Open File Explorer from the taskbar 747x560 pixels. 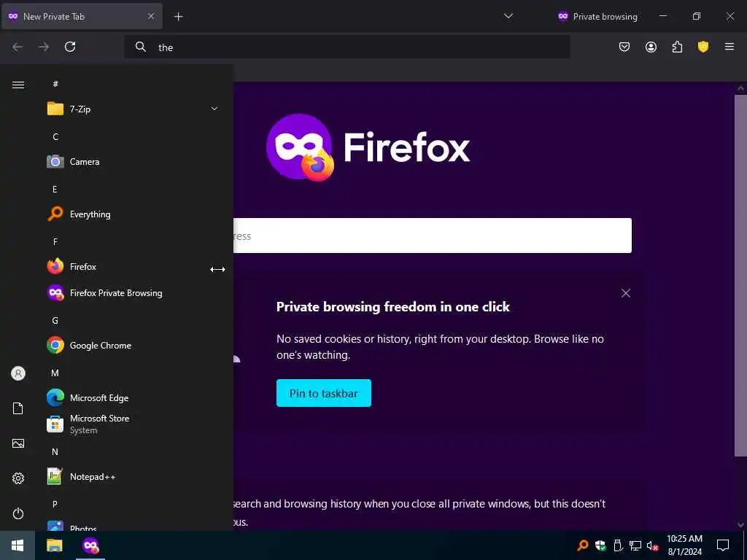(x=54, y=545)
